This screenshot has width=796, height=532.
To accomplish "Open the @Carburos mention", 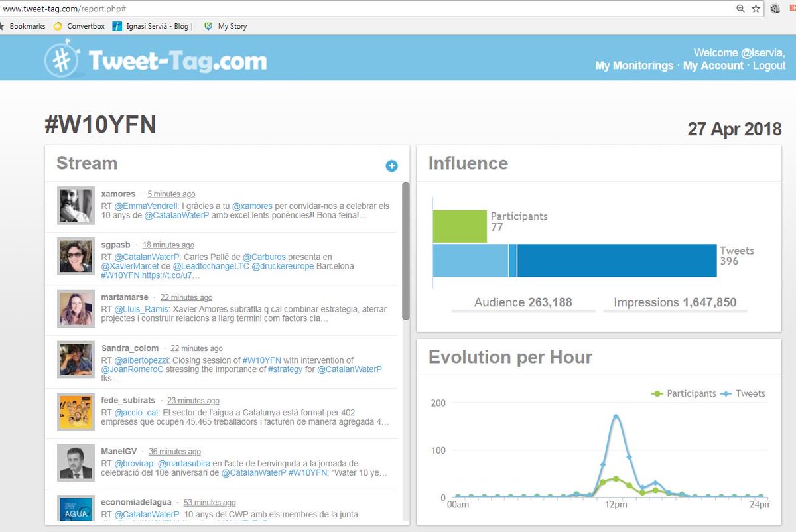I will click(264, 257).
